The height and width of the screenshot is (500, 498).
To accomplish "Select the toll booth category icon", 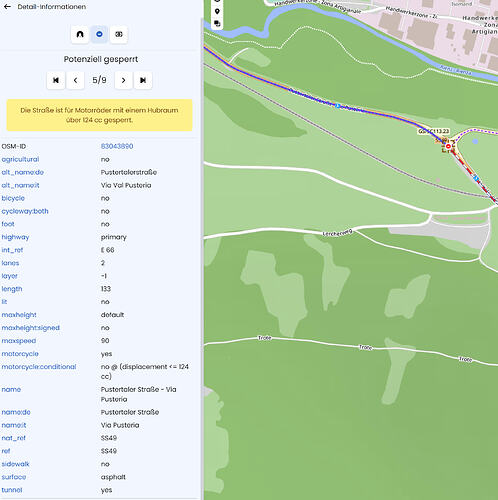I will pyautogui.click(x=119, y=34).
